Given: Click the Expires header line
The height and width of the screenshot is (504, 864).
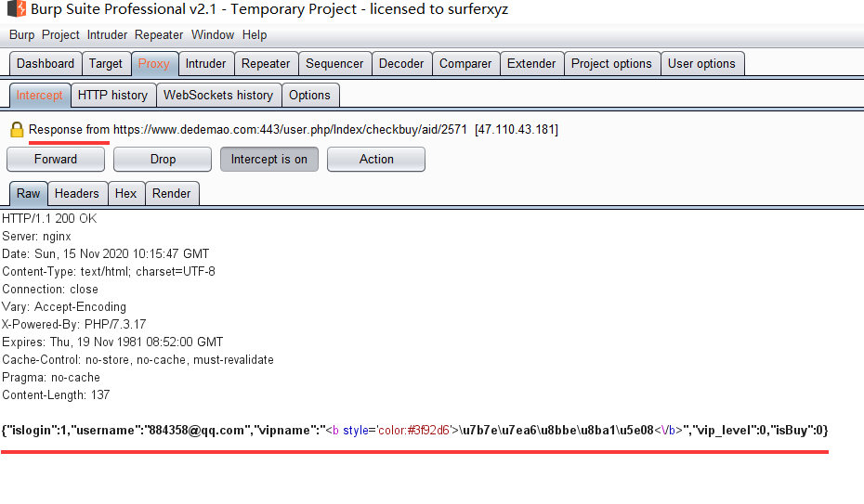Looking at the screenshot, I should (112, 342).
